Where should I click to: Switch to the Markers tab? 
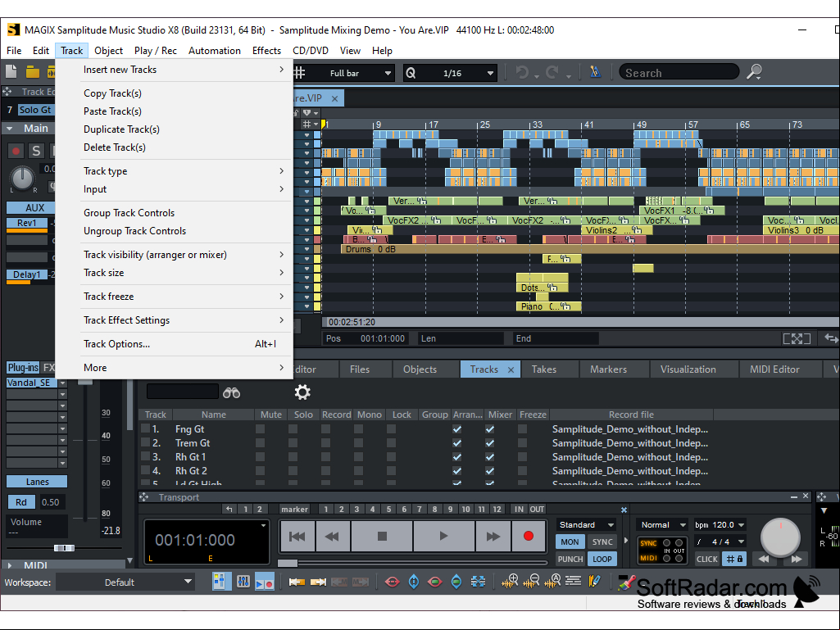(609, 369)
